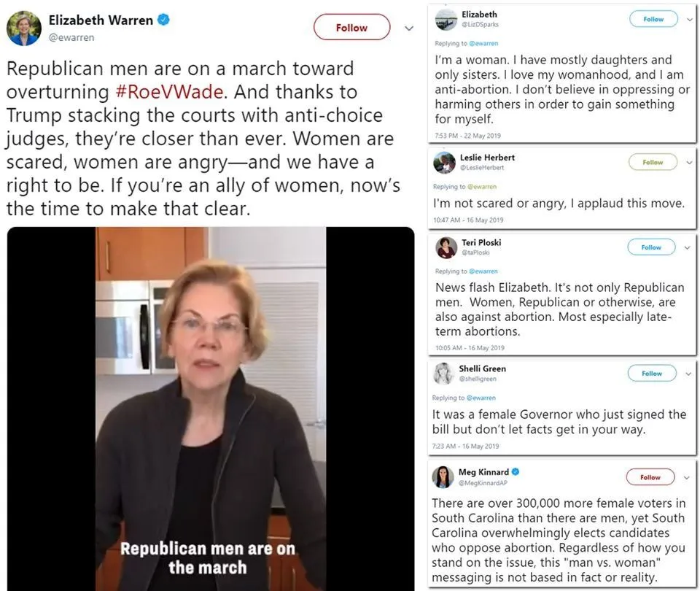Play the video in Elizabeth Warren's tweet
The image size is (700, 591).
pos(211,409)
